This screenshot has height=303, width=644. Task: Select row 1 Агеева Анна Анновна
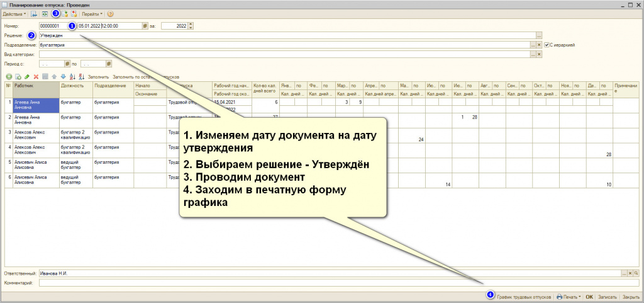[x=36, y=105]
